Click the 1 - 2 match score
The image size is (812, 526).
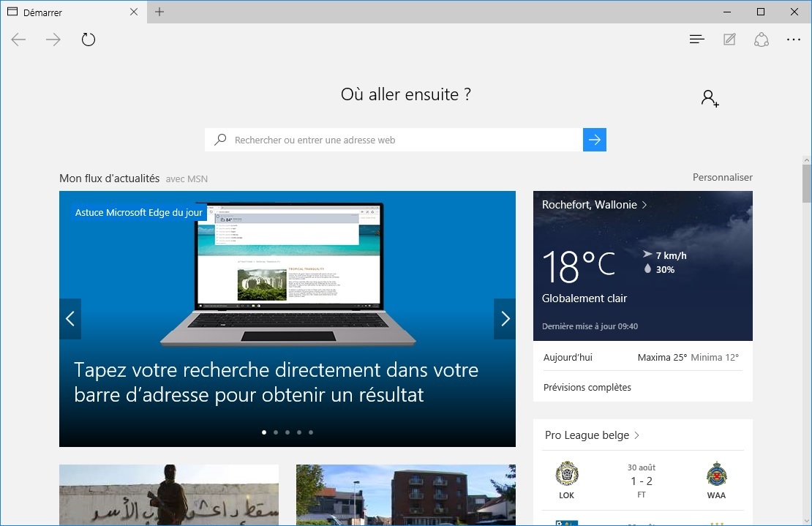pos(642,481)
